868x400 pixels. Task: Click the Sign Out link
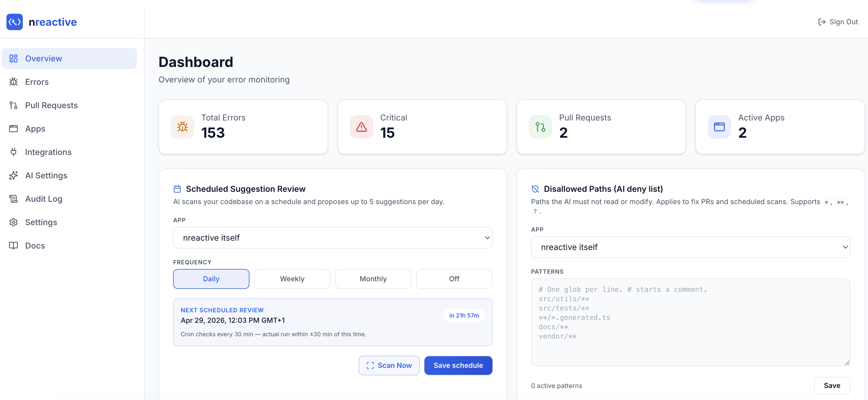click(838, 22)
